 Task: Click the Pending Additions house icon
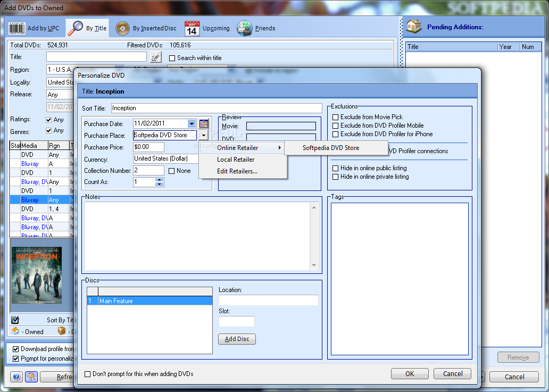(414, 27)
